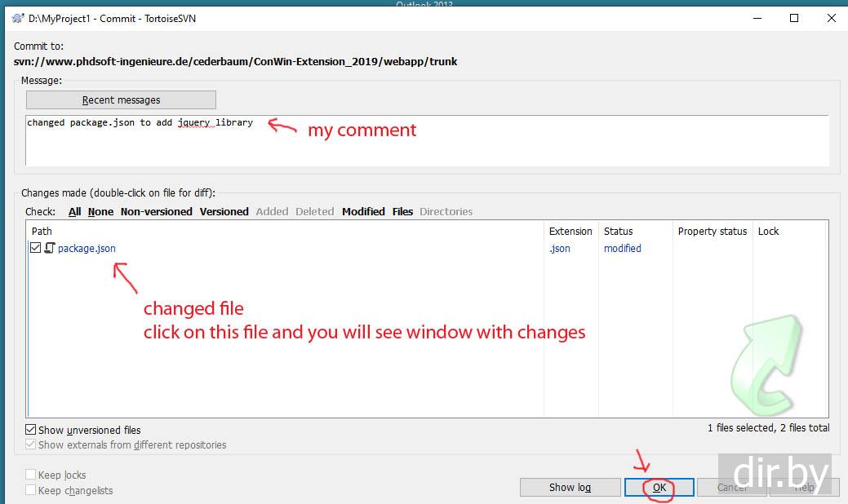The width and height of the screenshot is (848, 504).
Task: Click the svn repository URL text
Action: [235, 62]
